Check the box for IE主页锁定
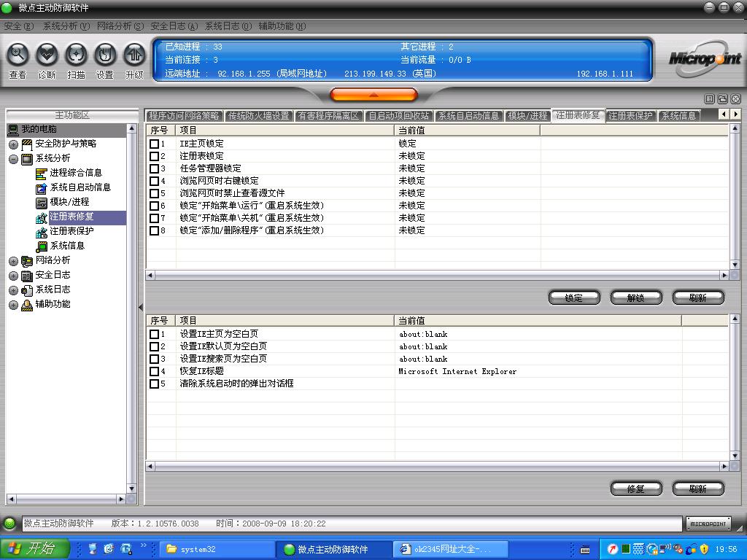The height and width of the screenshot is (560, 747). click(x=154, y=144)
